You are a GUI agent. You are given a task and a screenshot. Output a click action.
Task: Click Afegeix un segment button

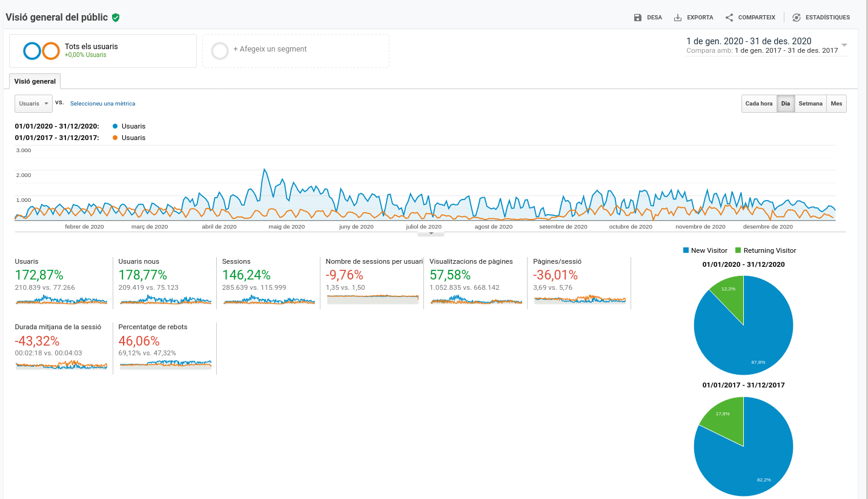[270, 49]
